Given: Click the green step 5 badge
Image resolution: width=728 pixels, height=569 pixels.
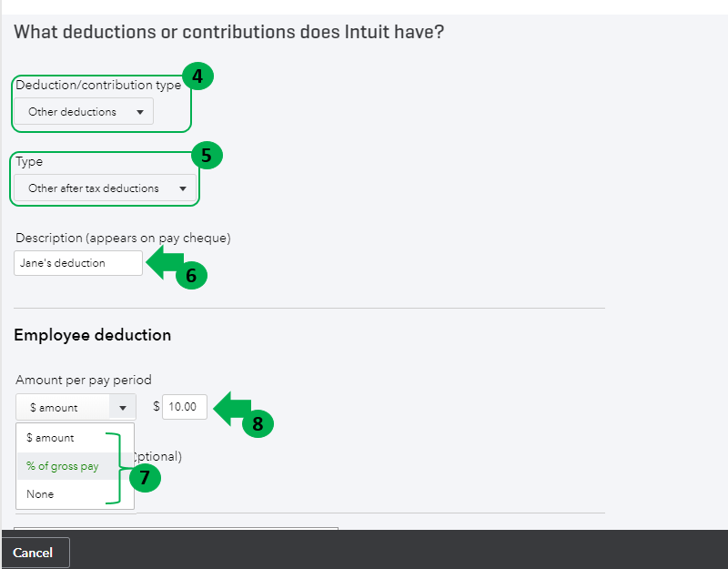Looking at the screenshot, I should click(207, 155).
